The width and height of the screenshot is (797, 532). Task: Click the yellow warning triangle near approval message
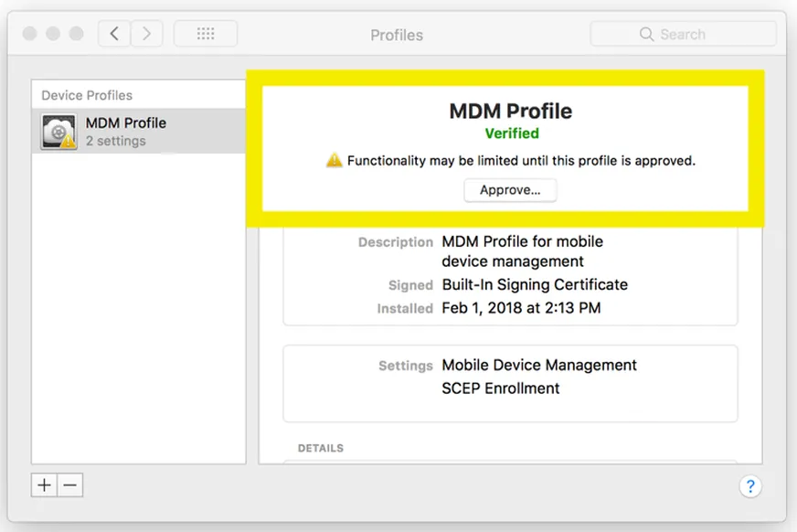[x=335, y=160]
